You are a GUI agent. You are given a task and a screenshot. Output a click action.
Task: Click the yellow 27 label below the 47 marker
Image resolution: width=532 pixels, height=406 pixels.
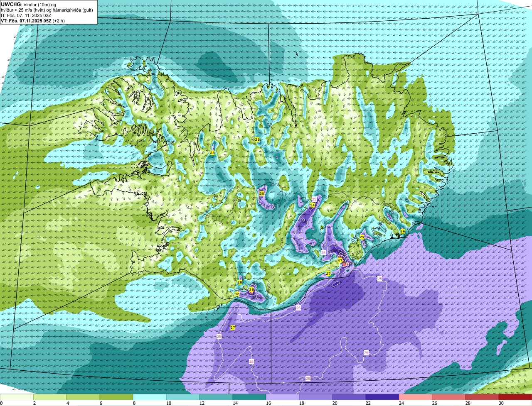coord(328,274)
